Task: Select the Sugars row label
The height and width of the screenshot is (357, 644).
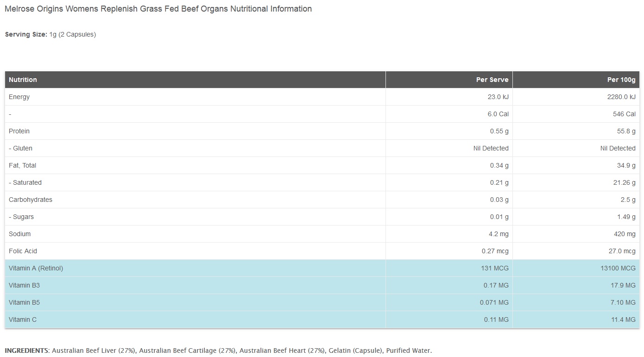Action: 21,217
